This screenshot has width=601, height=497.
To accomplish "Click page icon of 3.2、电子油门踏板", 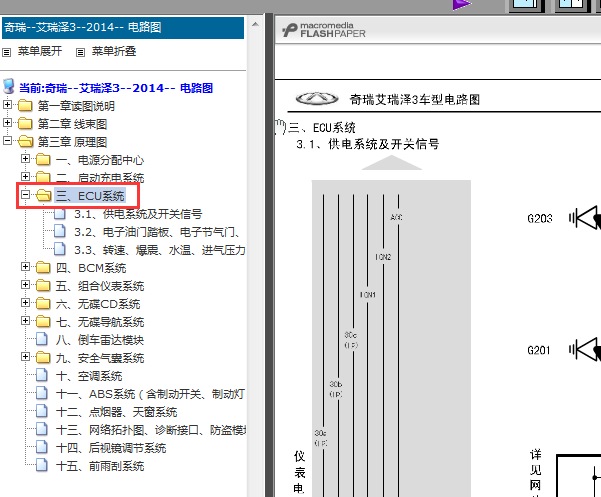I will pos(59,231).
